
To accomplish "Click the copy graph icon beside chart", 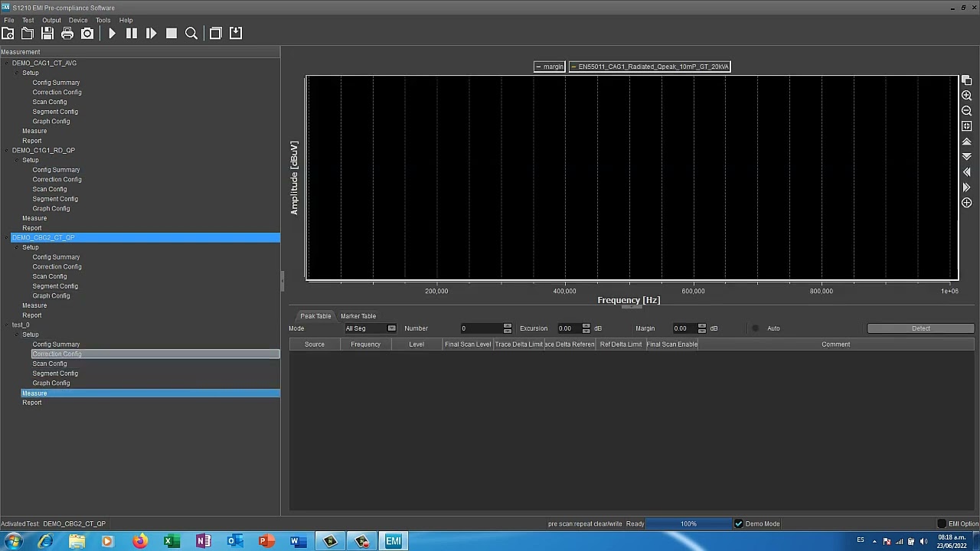I will click(966, 80).
